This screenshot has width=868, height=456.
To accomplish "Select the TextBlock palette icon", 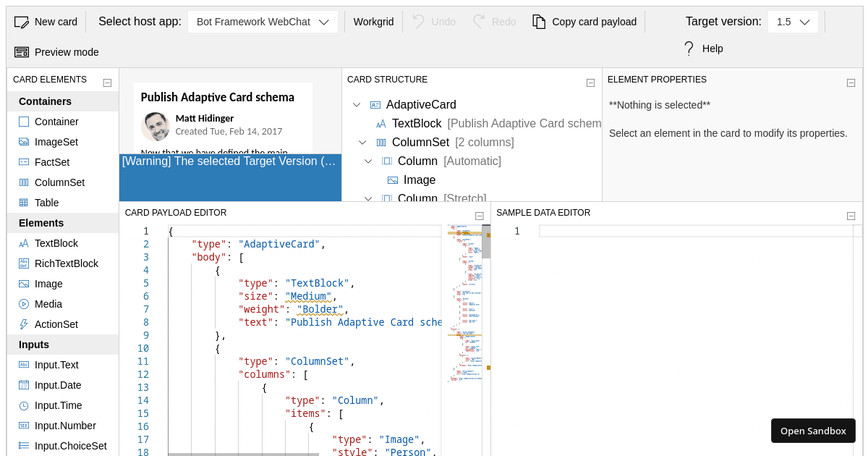I will coord(24,243).
